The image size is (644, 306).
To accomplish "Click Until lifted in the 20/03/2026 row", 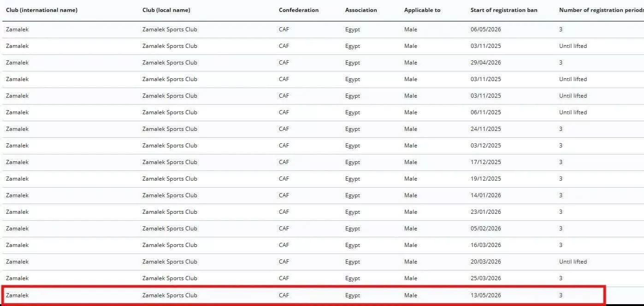I will 573,262.
